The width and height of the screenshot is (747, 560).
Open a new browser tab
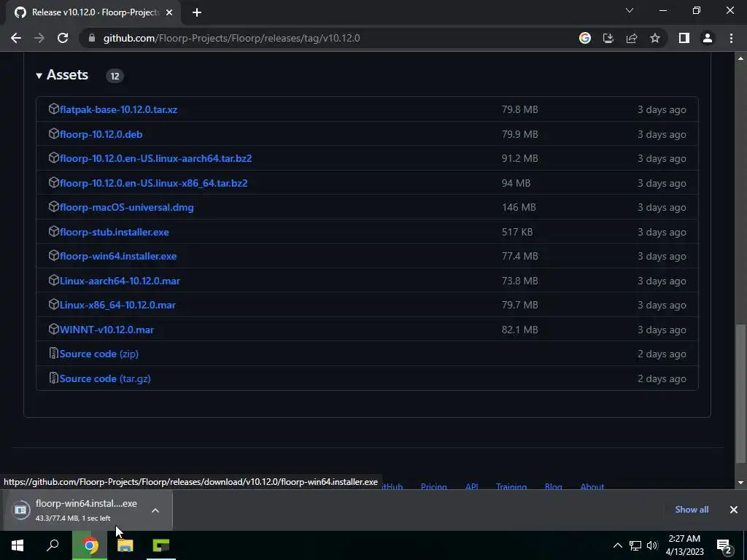click(x=197, y=12)
